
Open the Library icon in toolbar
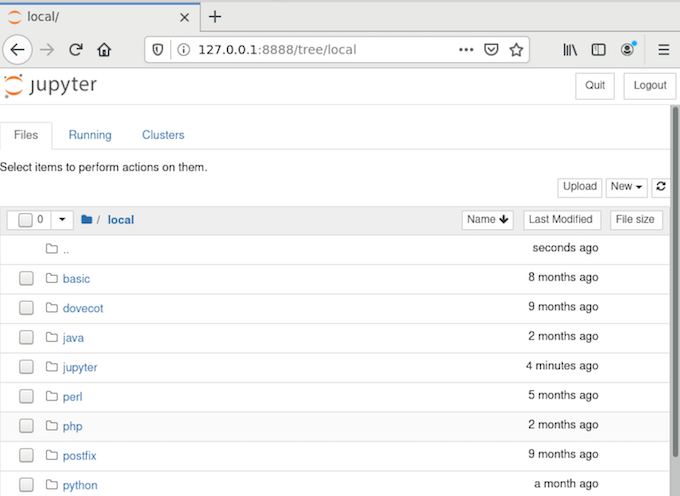[x=570, y=50]
